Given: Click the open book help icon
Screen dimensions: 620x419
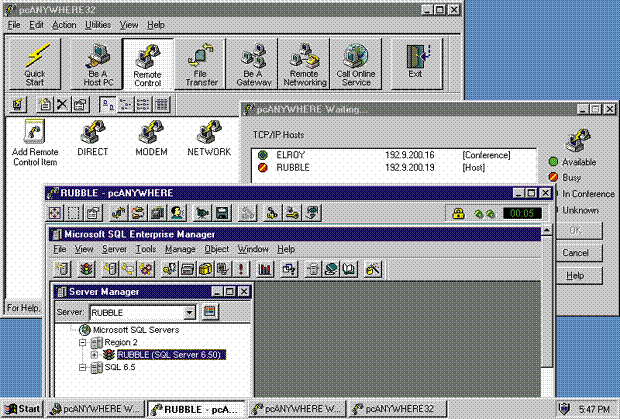Looking at the screenshot, I should pos(350,270).
